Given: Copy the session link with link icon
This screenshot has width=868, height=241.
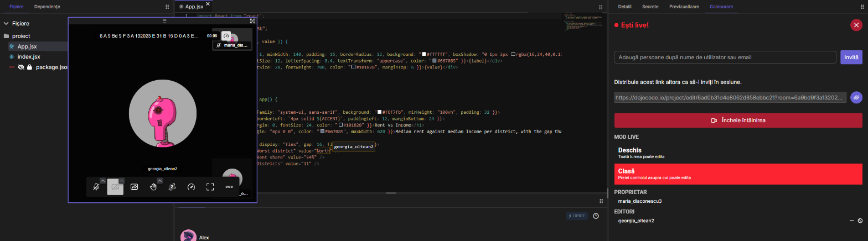Looking at the screenshot, I should (856, 97).
